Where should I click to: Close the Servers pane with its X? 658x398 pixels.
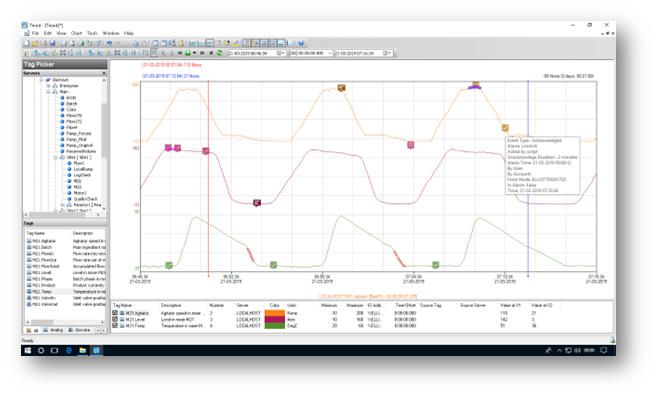104,73
